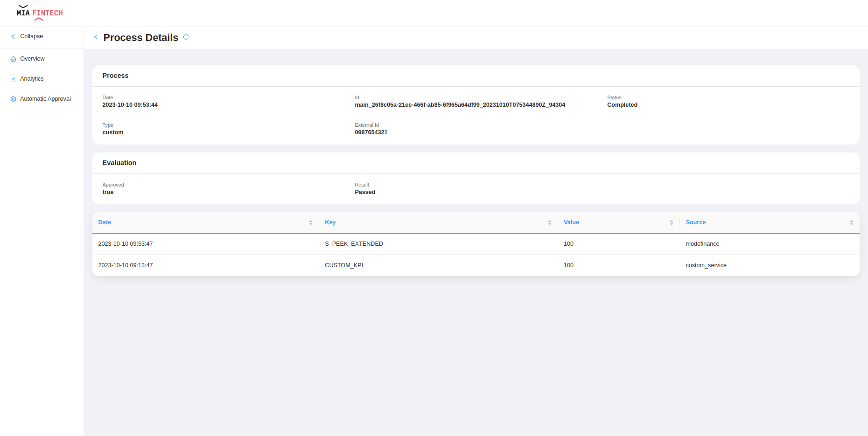Click the Collapse chevron icon in sidebar
Screen dimensions: 868x436
click(x=13, y=36)
